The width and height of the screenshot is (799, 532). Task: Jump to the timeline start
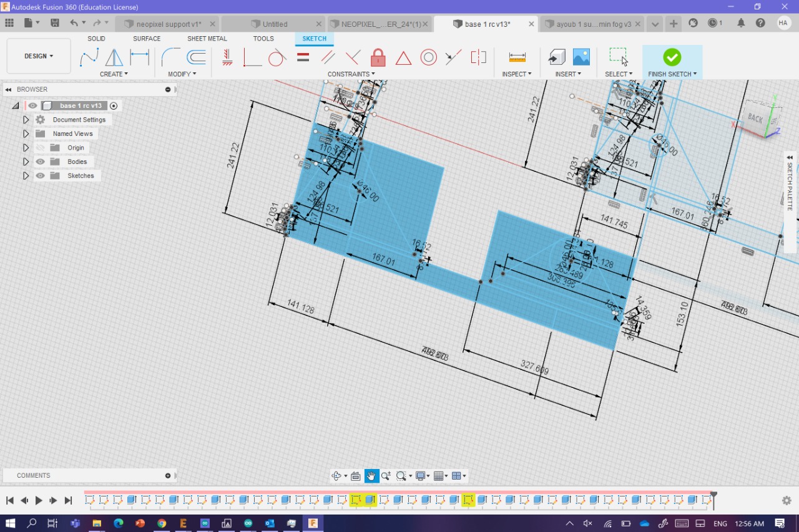point(10,500)
